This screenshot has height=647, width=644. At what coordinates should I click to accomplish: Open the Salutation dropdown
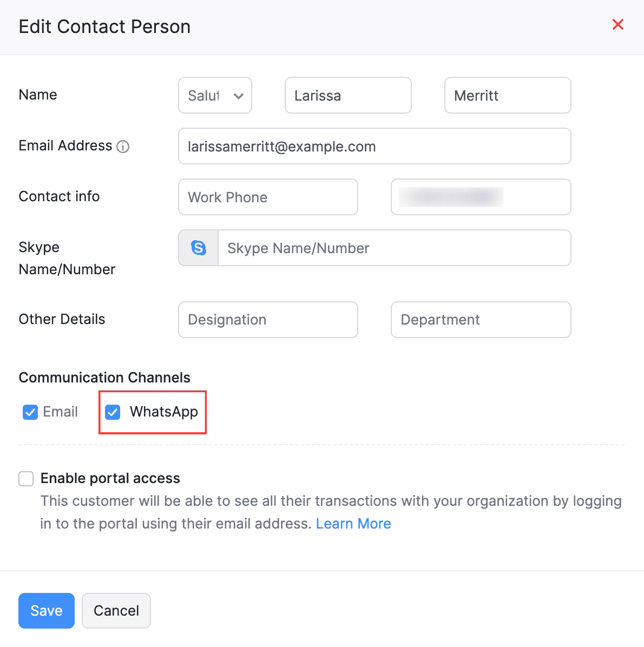(x=215, y=95)
